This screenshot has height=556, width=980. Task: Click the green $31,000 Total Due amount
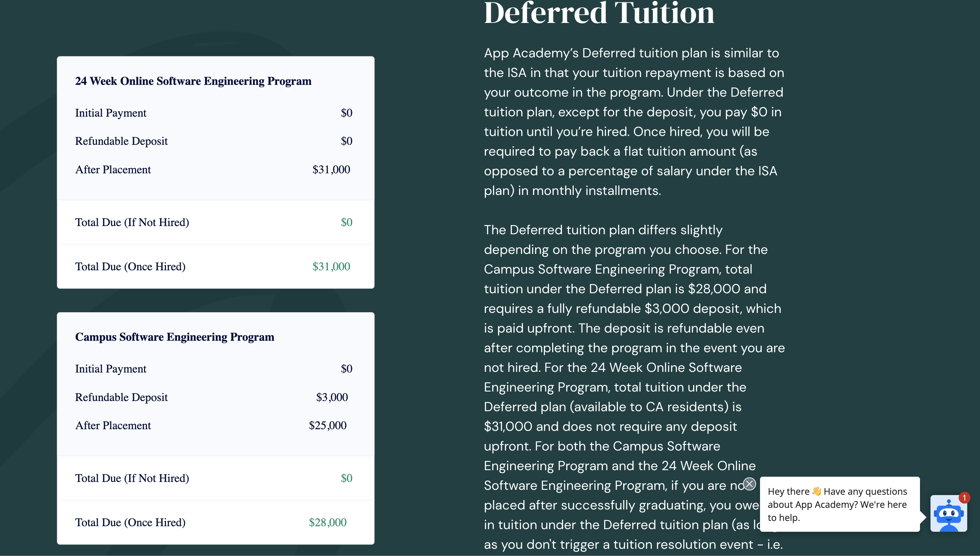point(331,267)
